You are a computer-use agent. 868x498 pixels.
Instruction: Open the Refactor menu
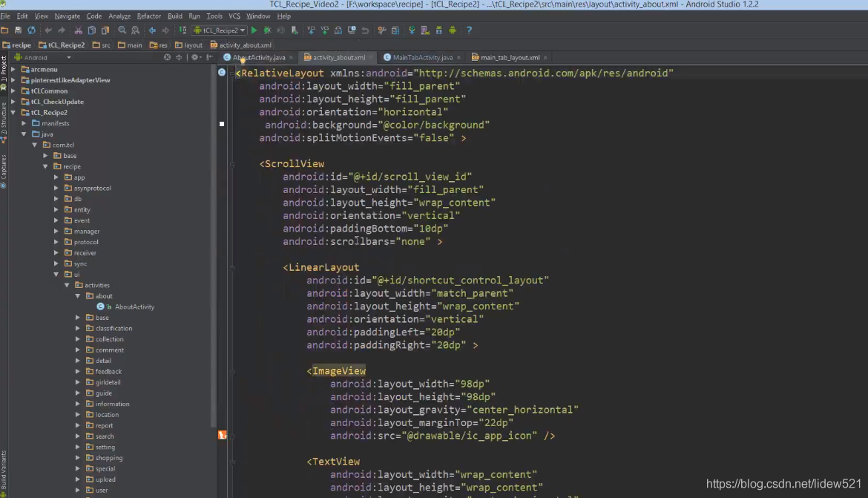148,15
